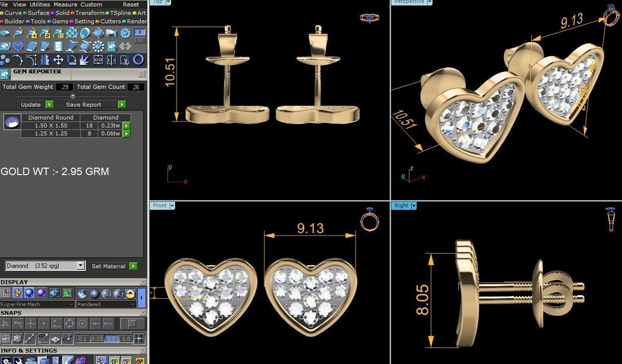Choose the pear-shaped gem icon
622x364 pixels.
coord(85,33)
